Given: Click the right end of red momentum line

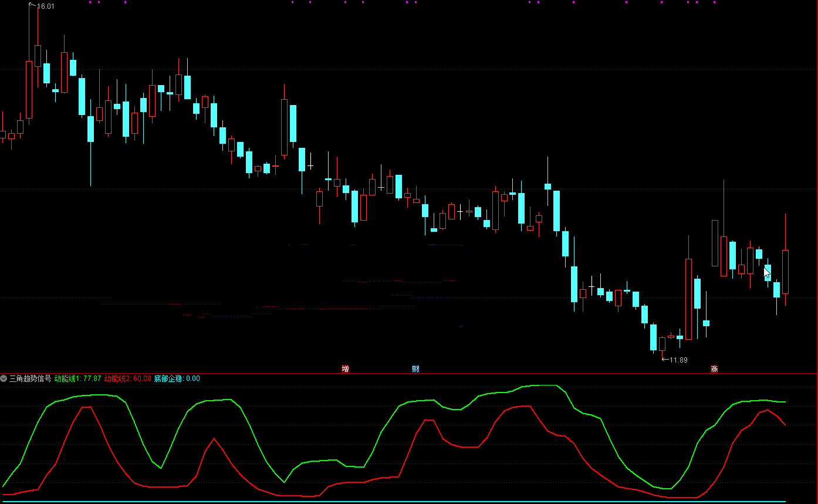Looking at the screenshot, I should pyautogui.click(x=785, y=424).
